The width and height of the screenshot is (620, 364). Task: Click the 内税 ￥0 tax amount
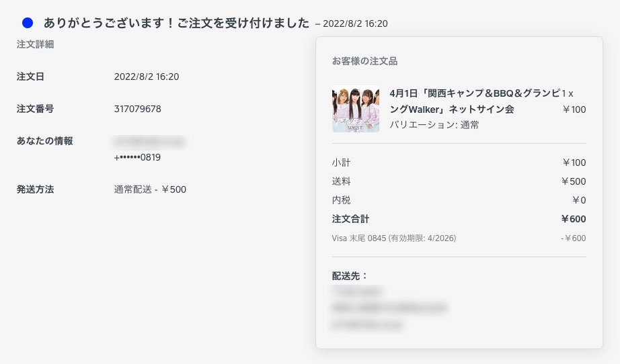(x=578, y=200)
